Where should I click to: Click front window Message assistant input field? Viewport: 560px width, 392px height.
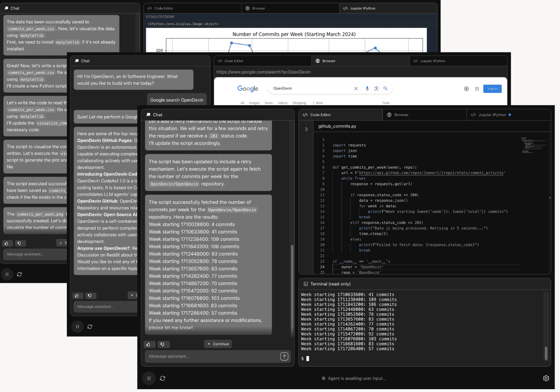tap(217, 356)
